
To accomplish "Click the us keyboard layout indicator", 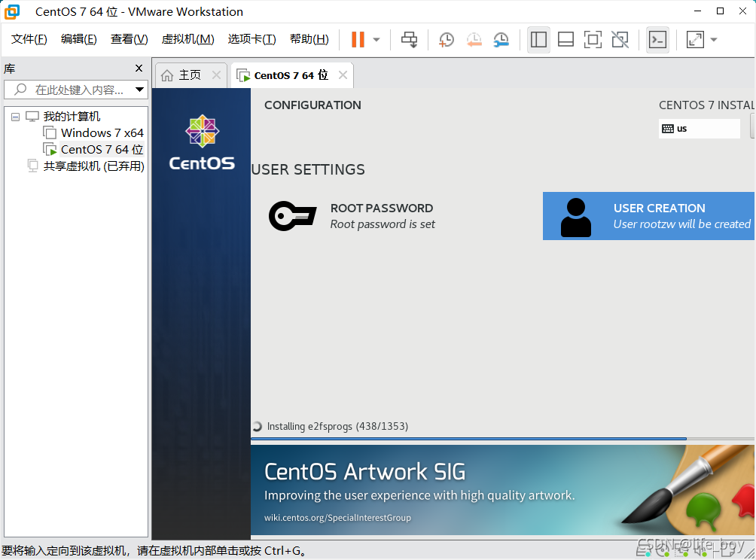I will pos(699,129).
